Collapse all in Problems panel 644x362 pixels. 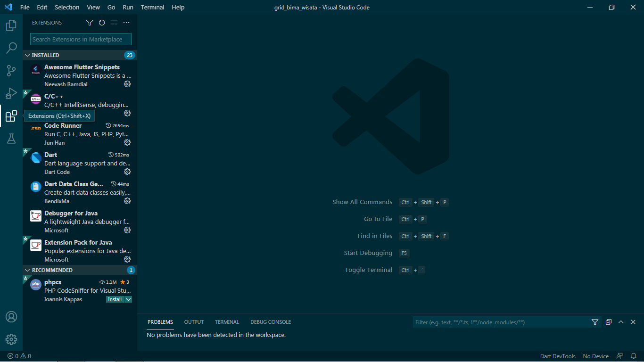[609, 322]
